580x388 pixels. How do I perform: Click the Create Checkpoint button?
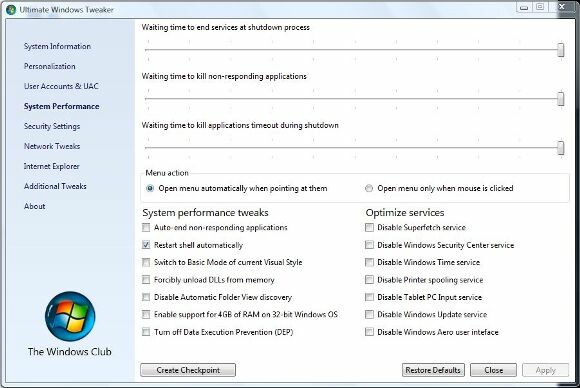pyautogui.click(x=188, y=370)
